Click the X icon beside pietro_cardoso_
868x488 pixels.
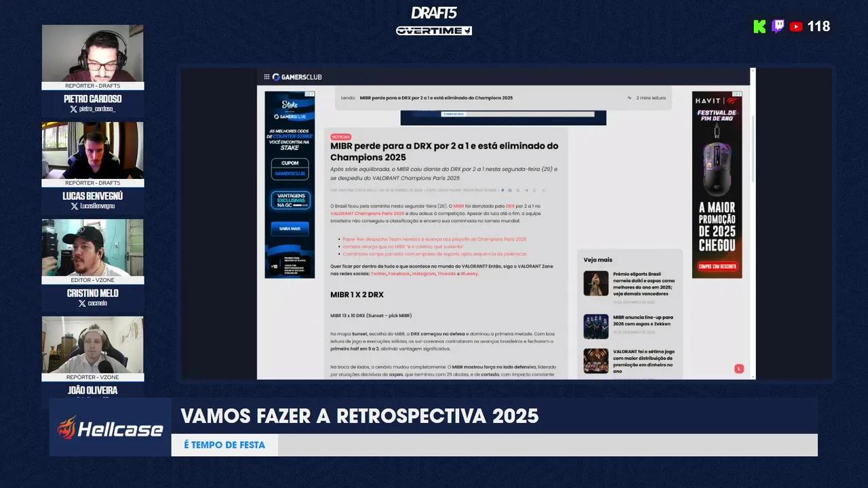pos(73,109)
